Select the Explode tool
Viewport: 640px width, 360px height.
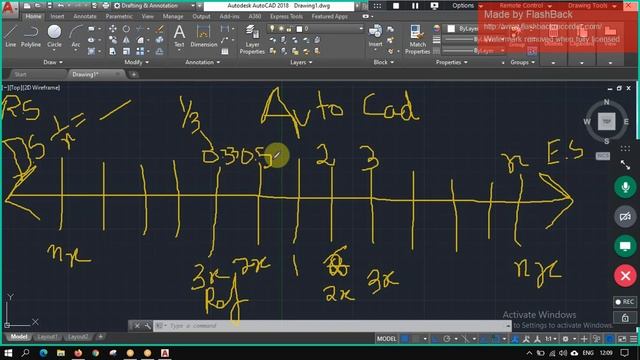click(160, 40)
